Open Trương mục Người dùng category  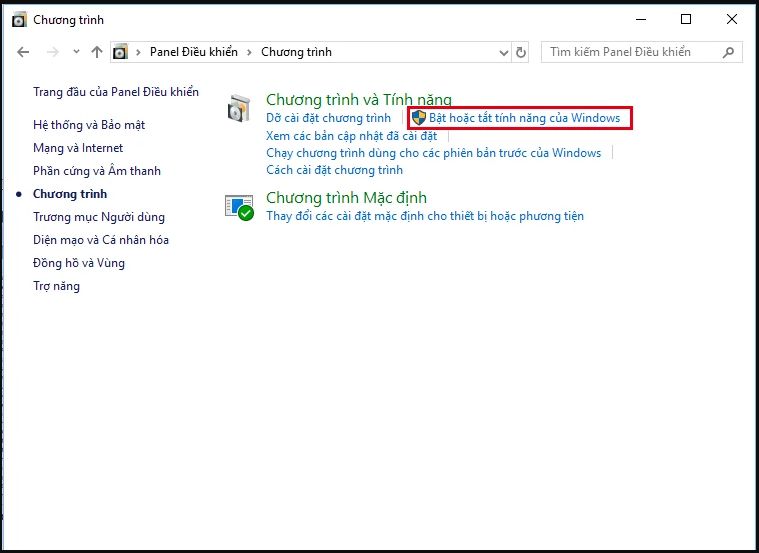point(99,217)
